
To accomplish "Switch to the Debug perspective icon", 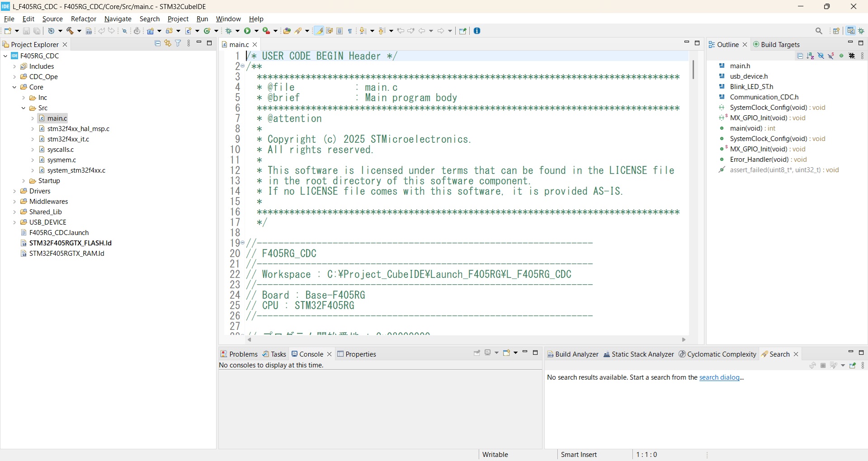I will (x=862, y=31).
